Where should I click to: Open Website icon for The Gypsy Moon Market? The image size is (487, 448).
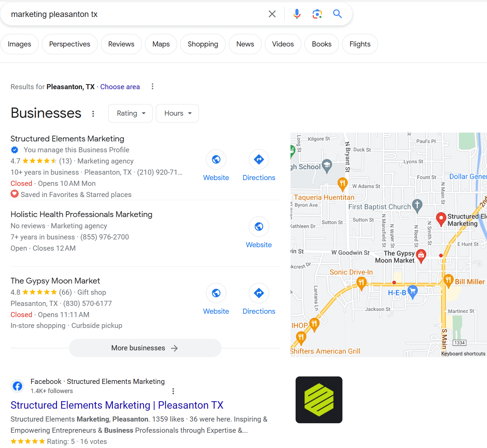(216, 293)
